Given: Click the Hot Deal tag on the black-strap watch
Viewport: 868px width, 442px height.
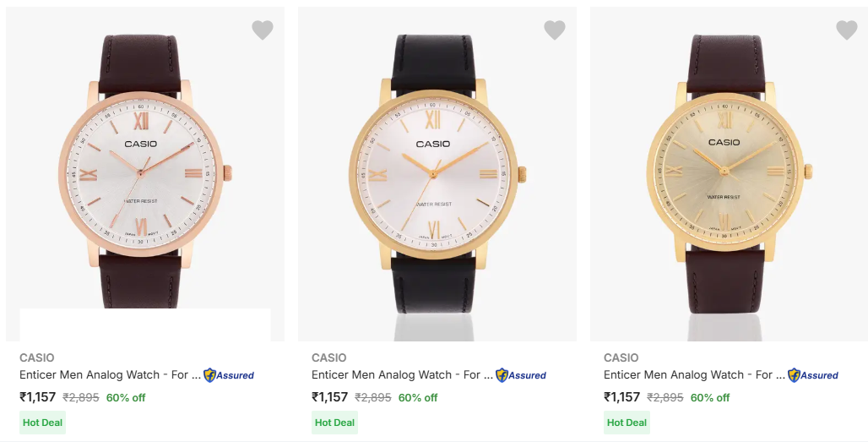Looking at the screenshot, I should pos(334,423).
